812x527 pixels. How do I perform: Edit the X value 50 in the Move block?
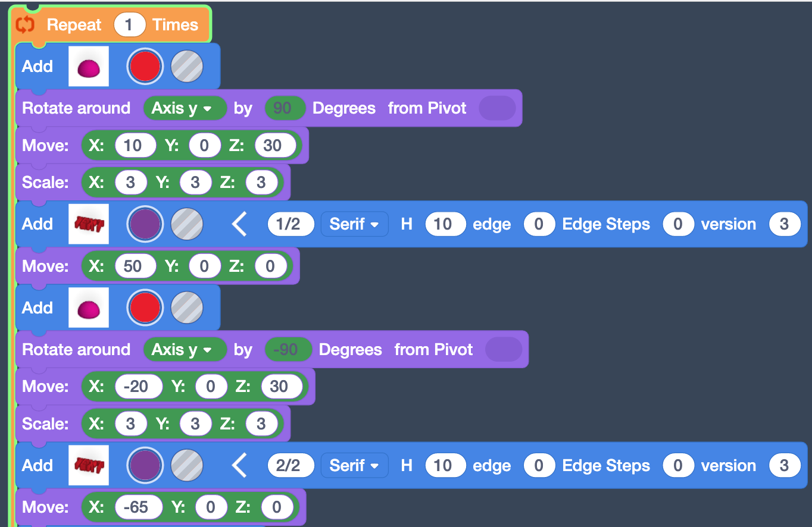[136, 265]
